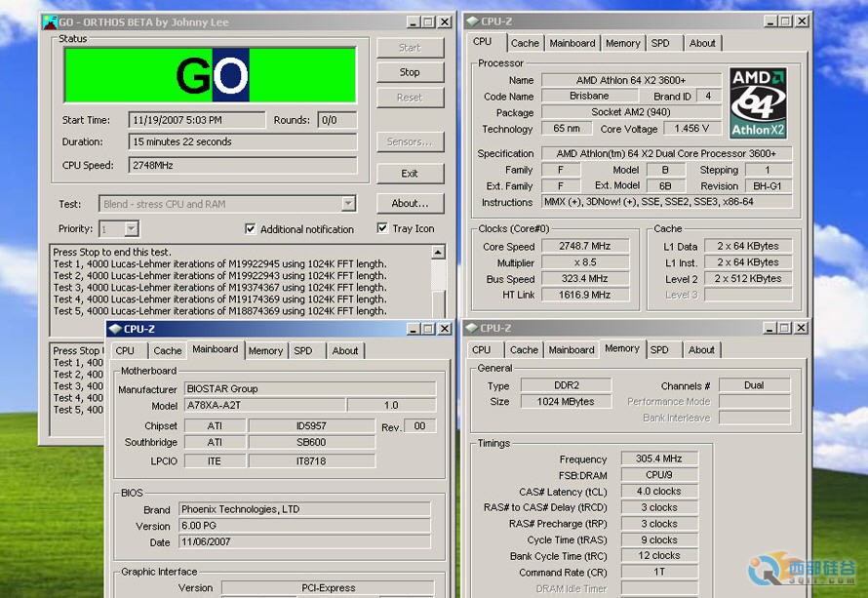Viewport: 868px width, 598px height.
Task: Click the memory type value "DDR2"
Action: click(x=566, y=385)
